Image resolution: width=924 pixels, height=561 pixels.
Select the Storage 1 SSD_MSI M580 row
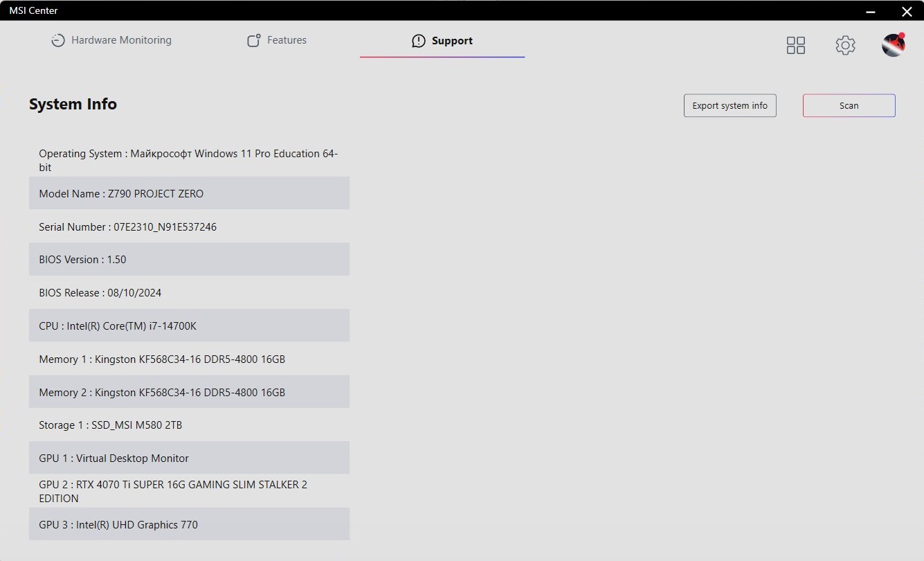click(x=189, y=425)
